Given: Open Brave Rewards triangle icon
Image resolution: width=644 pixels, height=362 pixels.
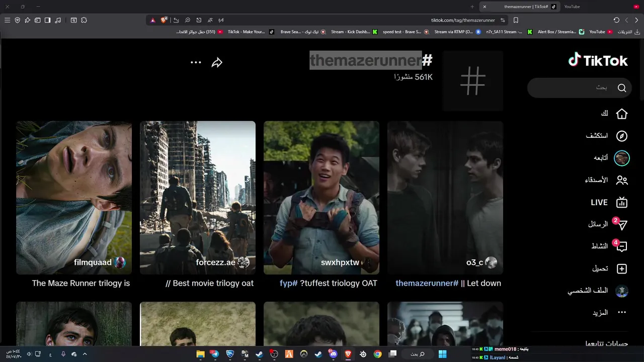Looking at the screenshot, I should [x=153, y=20].
